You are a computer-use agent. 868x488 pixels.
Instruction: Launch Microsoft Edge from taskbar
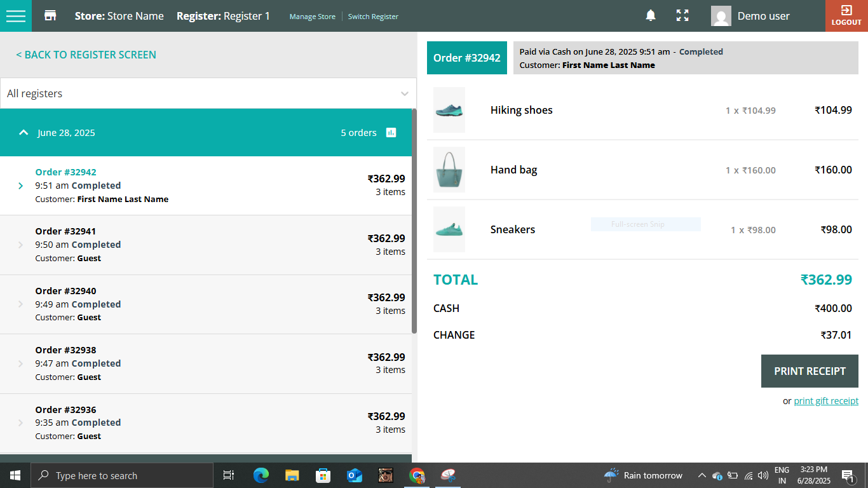(261, 475)
